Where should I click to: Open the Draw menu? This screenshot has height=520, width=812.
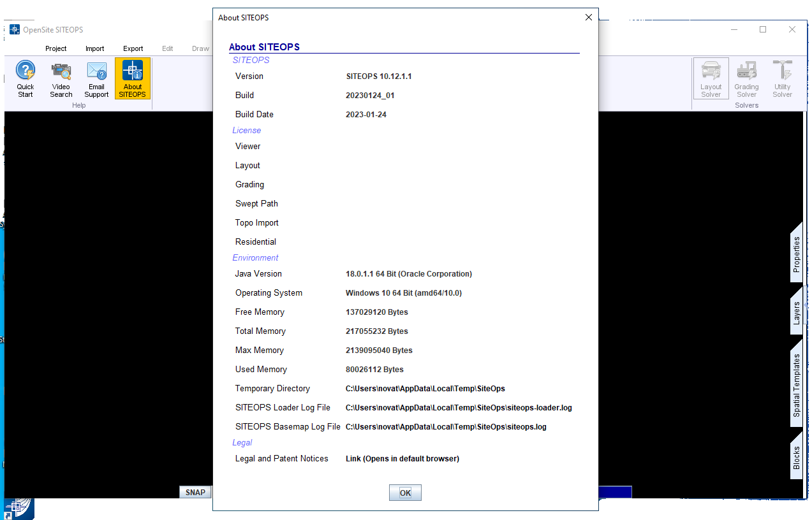click(200, 48)
